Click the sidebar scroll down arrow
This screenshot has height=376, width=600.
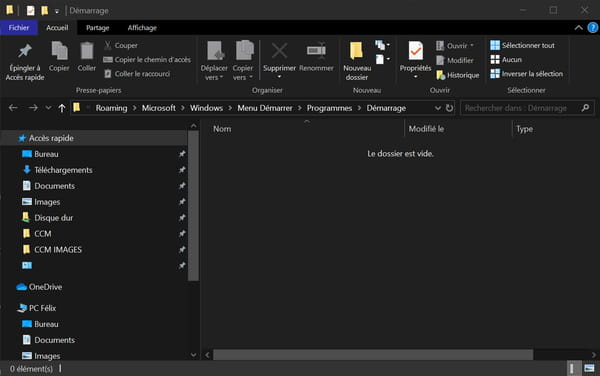pyautogui.click(x=194, y=355)
